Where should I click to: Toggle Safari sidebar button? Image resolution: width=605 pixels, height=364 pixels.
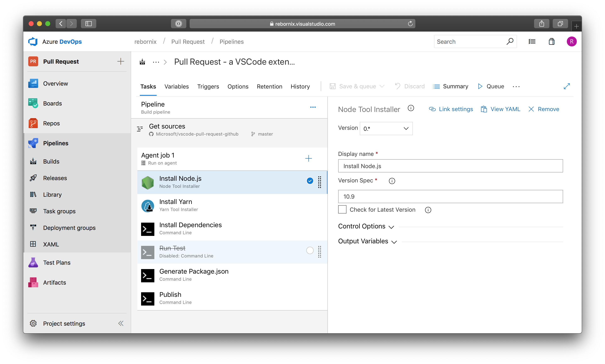[x=88, y=24]
